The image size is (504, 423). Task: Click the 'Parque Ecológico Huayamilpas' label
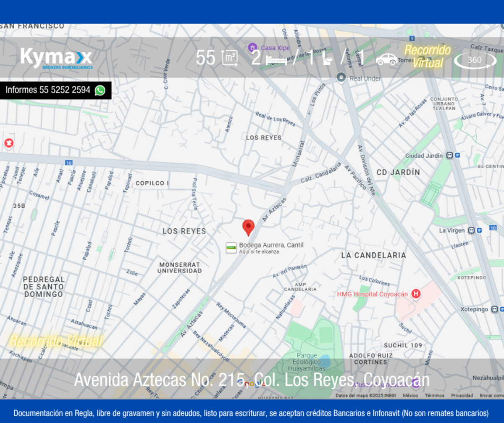pos(307,361)
